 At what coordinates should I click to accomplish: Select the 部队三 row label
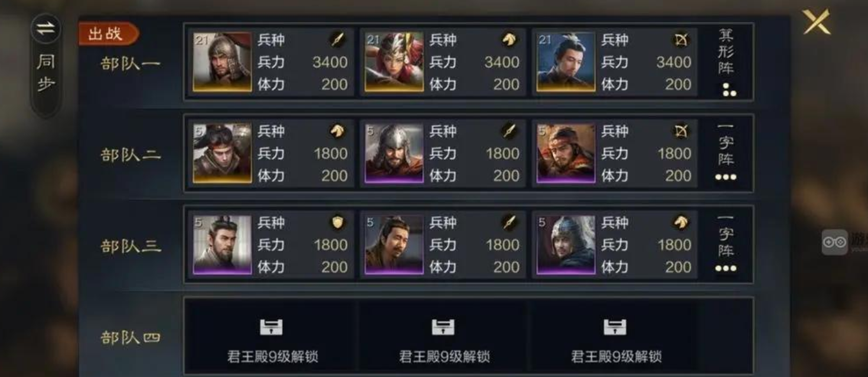[x=131, y=246]
